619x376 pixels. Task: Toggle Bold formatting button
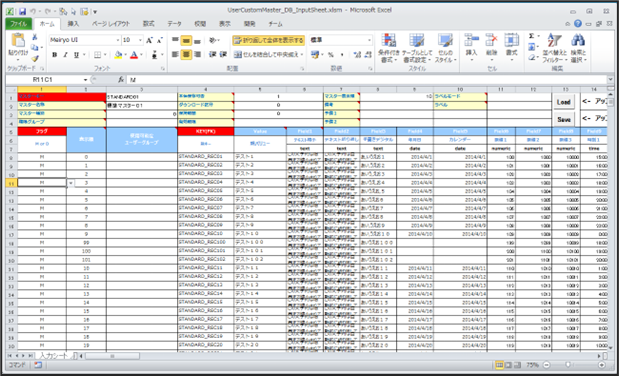click(x=54, y=55)
